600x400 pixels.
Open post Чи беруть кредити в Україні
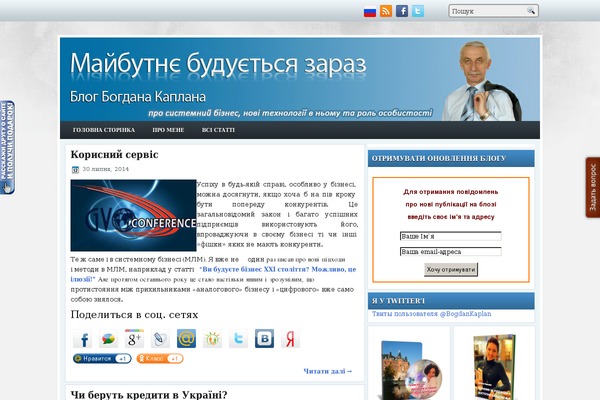tap(149, 395)
